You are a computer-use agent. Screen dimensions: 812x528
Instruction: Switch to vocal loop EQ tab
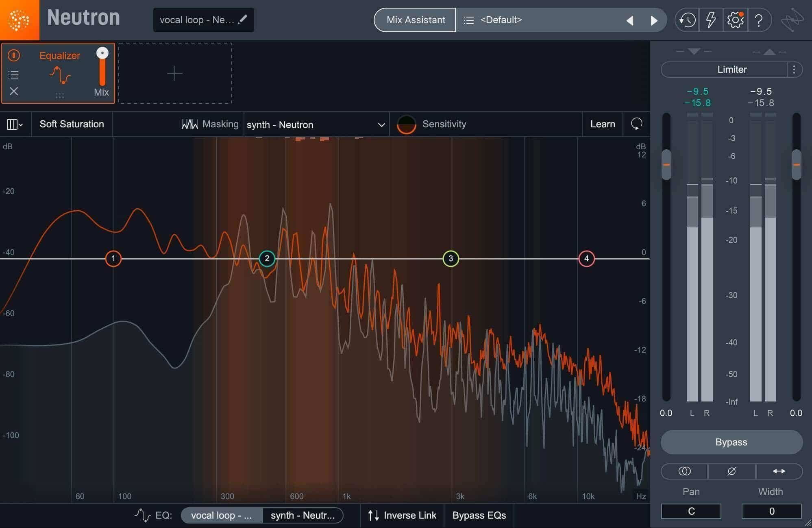click(x=222, y=515)
